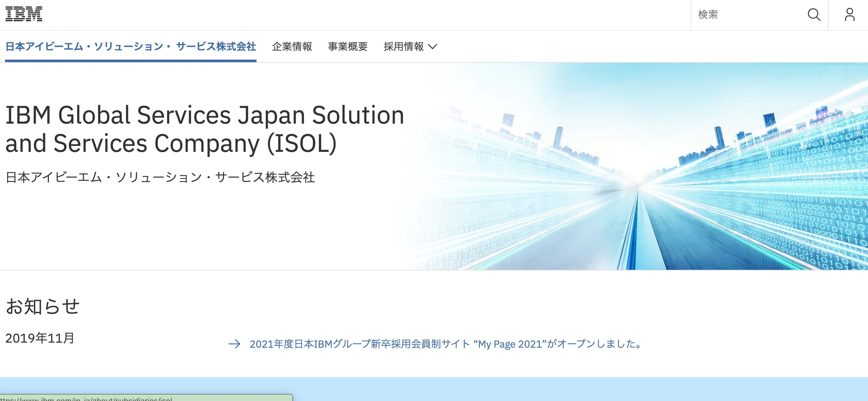Click the Japanese company name under title
This screenshot has height=401, width=868.
coord(160,177)
